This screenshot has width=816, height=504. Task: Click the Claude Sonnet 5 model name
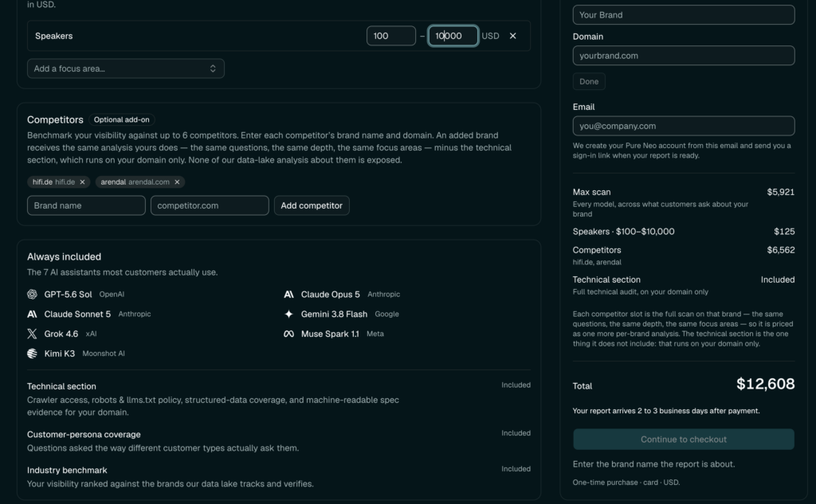point(77,315)
